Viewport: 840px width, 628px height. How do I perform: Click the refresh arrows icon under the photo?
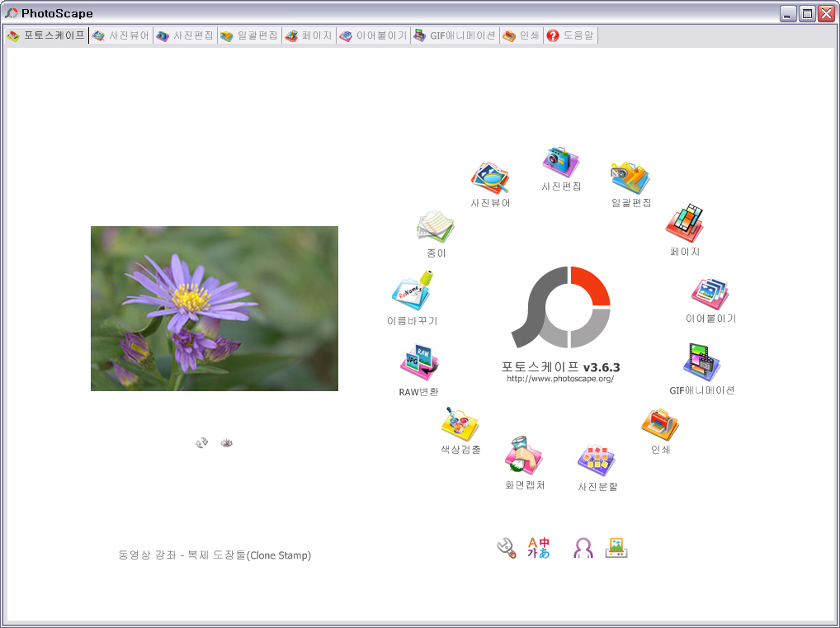coord(201,443)
